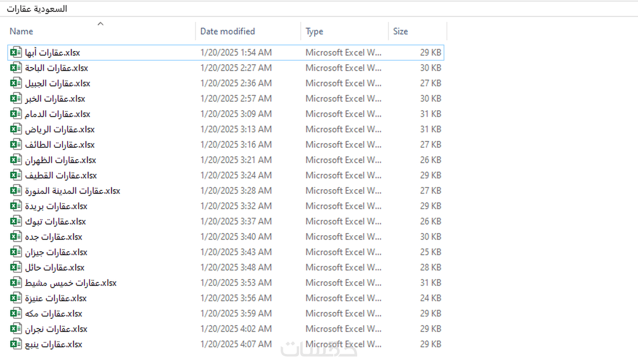Click the sort arrow above Name column
The height and width of the screenshot is (364, 638).
100,24
